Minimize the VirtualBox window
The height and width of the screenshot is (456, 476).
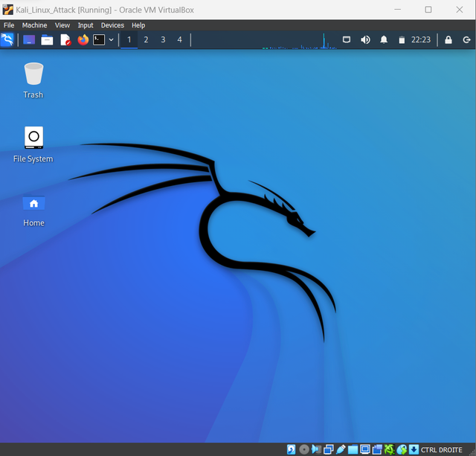[397, 10]
